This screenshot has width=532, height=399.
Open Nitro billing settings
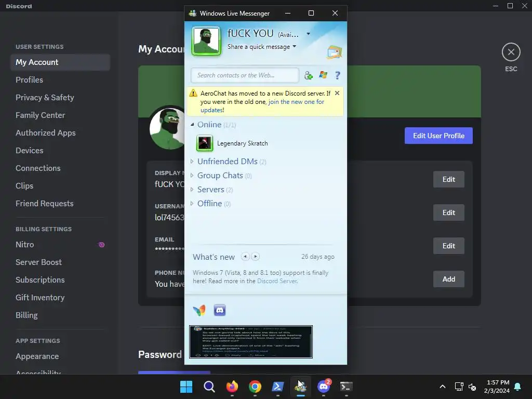[x=60, y=245]
